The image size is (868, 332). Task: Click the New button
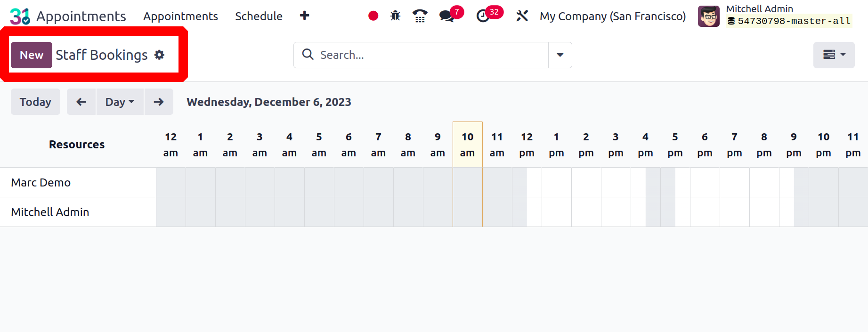(x=32, y=55)
